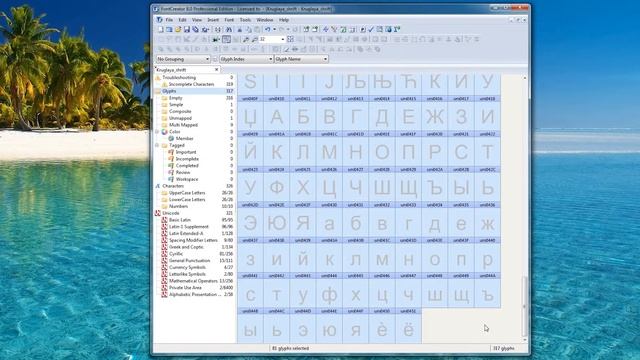
Task: Click the Cut scissors icon
Action: 240,29
